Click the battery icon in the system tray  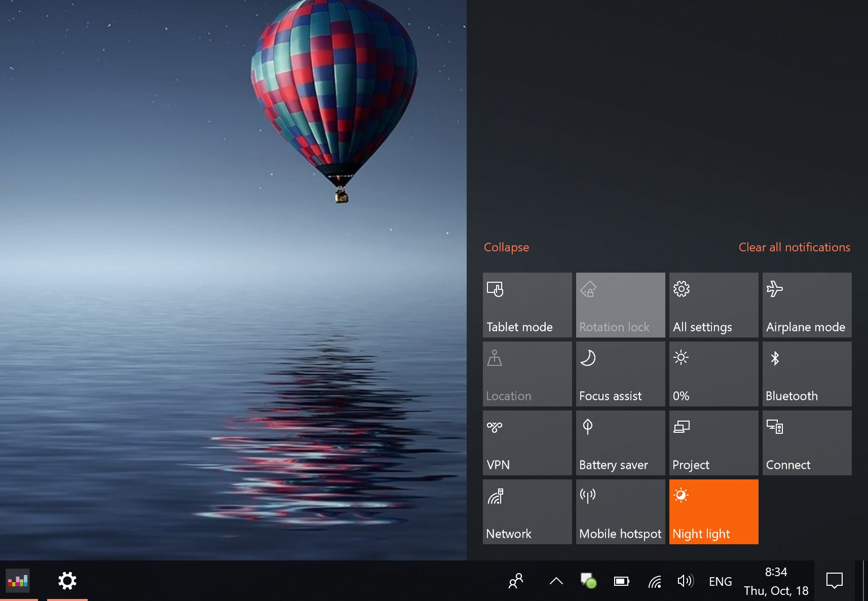click(622, 581)
